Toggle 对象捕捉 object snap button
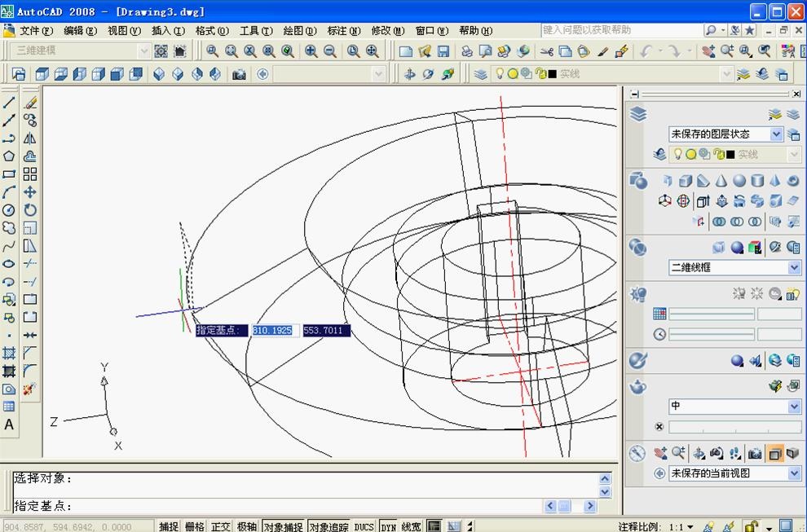807x532 pixels. [283, 526]
